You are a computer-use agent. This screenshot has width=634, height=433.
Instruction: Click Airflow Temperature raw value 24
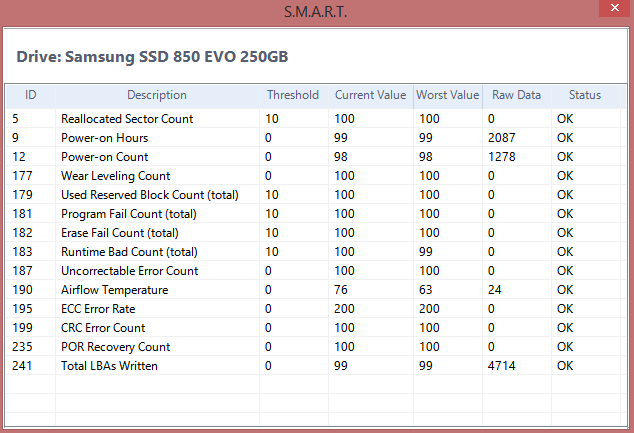pos(495,290)
